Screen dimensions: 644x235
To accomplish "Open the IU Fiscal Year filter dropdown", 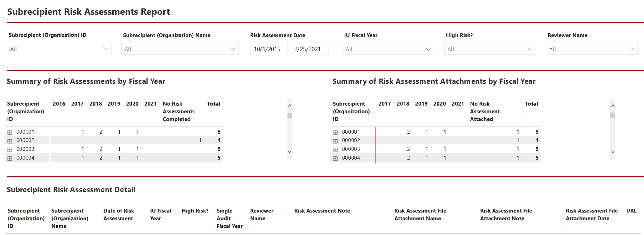I will (388, 49).
